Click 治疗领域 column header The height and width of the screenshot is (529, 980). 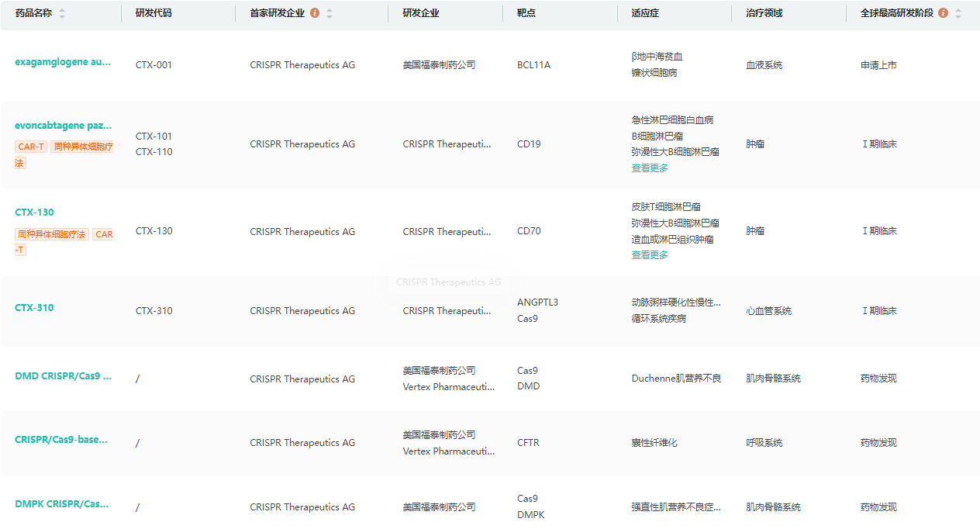click(764, 13)
